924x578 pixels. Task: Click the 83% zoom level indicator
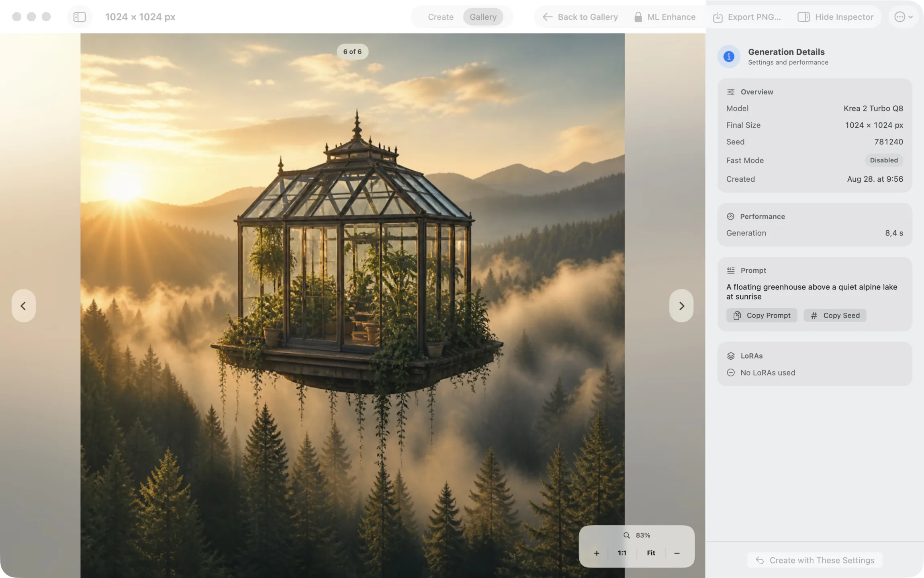tap(643, 535)
